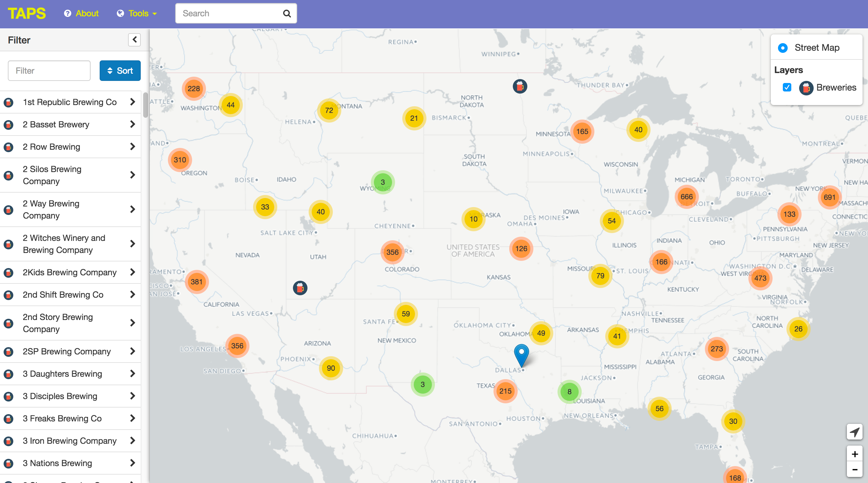Click the About question-mark icon
Viewport: 868px width, 483px height.
(x=68, y=14)
